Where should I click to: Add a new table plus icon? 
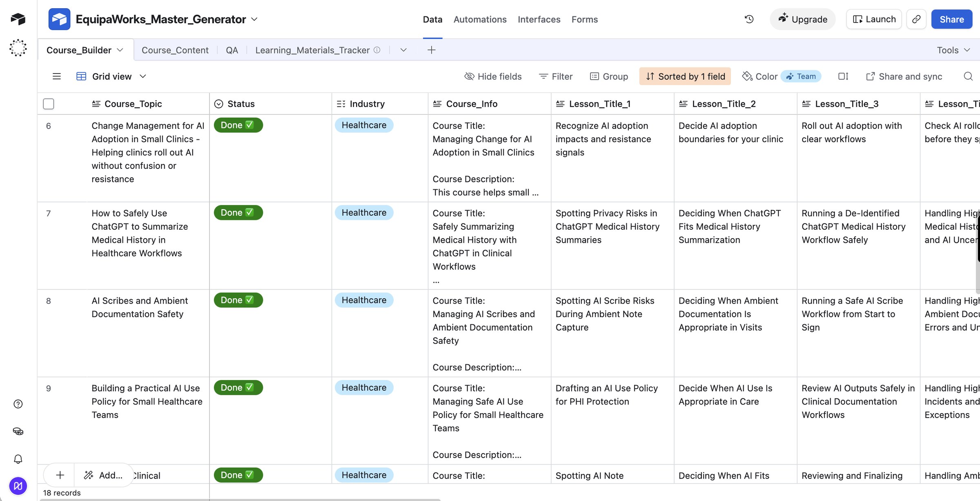coord(431,50)
